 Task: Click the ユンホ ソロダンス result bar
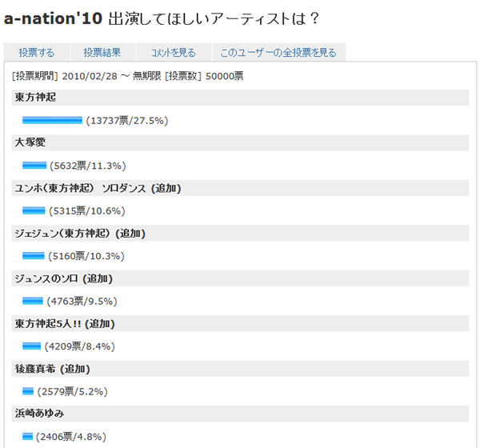34,210
